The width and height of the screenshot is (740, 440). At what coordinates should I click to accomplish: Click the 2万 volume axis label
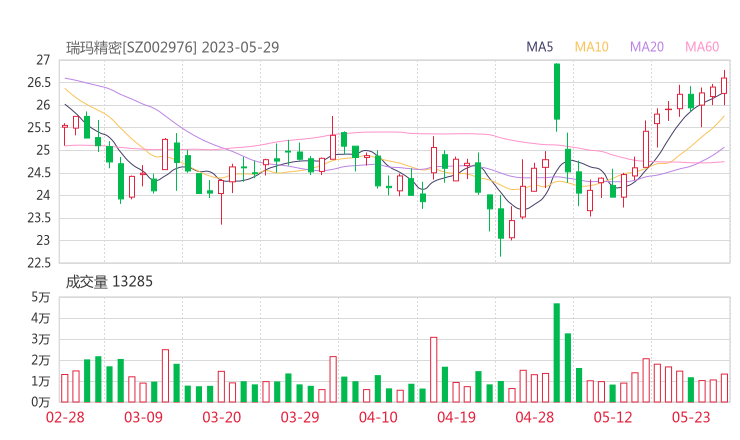click(x=41, y=360)
